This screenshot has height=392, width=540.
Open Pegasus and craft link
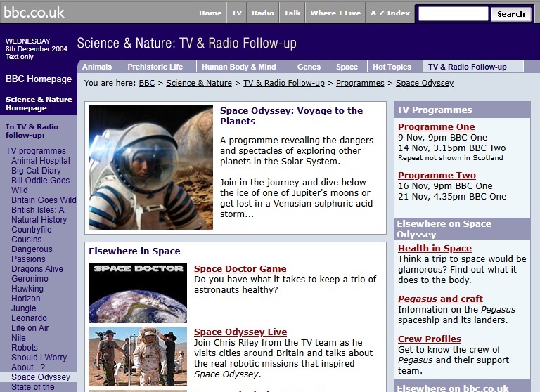coord(440,299)
